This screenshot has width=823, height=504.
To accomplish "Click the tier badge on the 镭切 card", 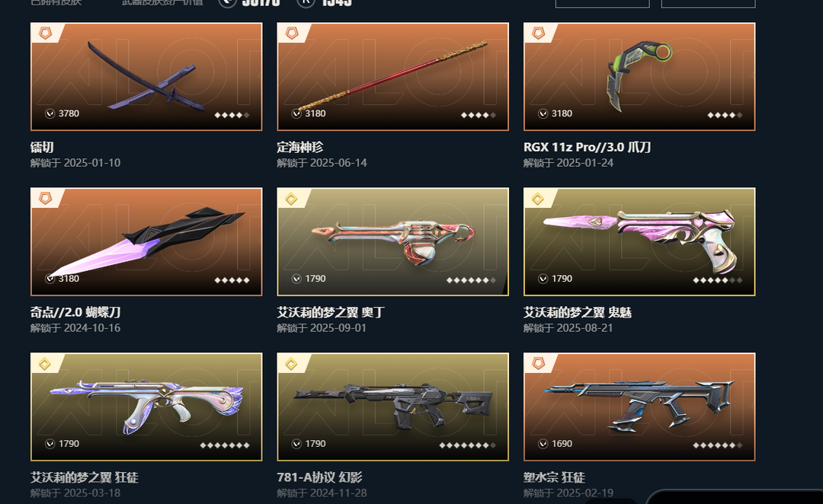I will click(46, 34).
